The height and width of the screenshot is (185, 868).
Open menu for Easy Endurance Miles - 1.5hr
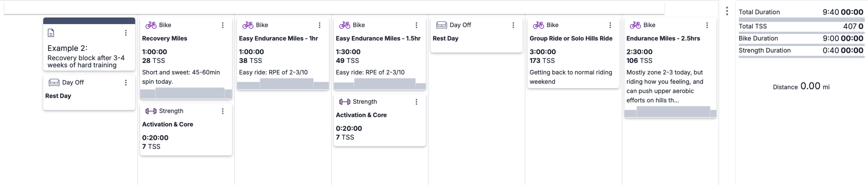pyautogui.click(x=416, y=25)
